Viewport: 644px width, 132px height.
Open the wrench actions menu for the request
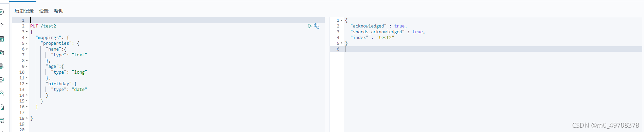[x=317, y=26]
